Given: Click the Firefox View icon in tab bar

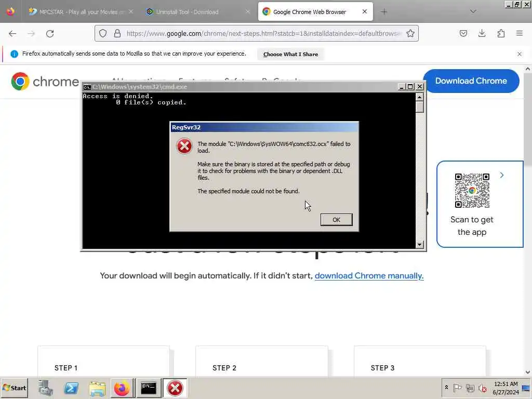Looking at the screenshot, I should tap(10, 11).
